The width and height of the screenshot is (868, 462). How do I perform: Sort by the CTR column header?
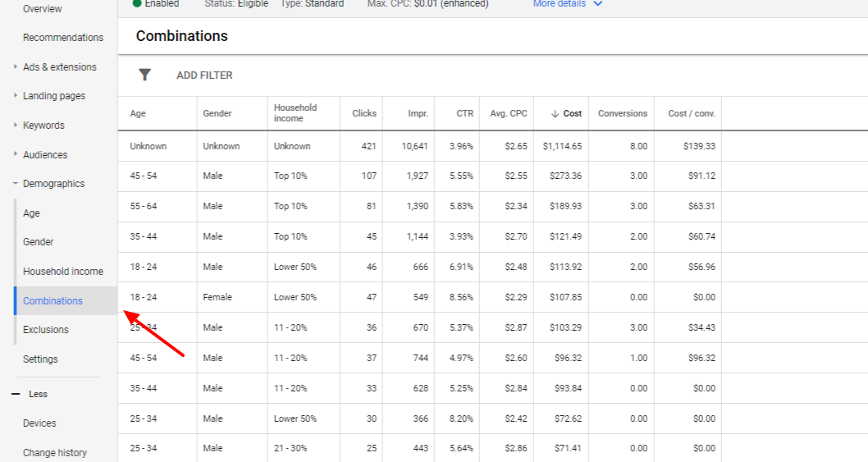click(465, 113)
